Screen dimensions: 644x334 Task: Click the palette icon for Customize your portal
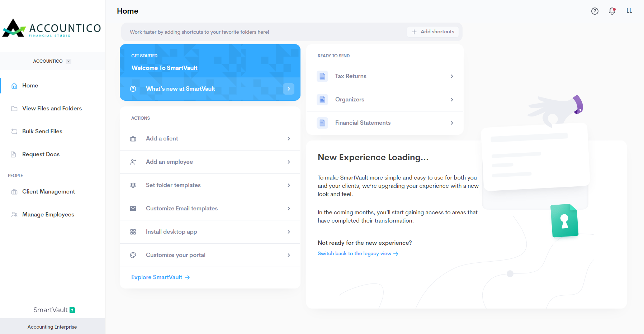tap(133, 255)
